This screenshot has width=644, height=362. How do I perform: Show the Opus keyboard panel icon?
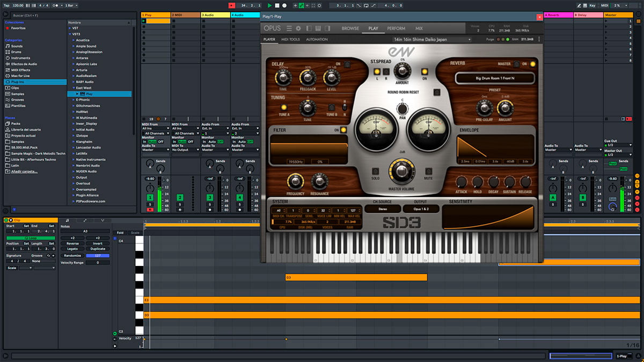coord(318,28)
